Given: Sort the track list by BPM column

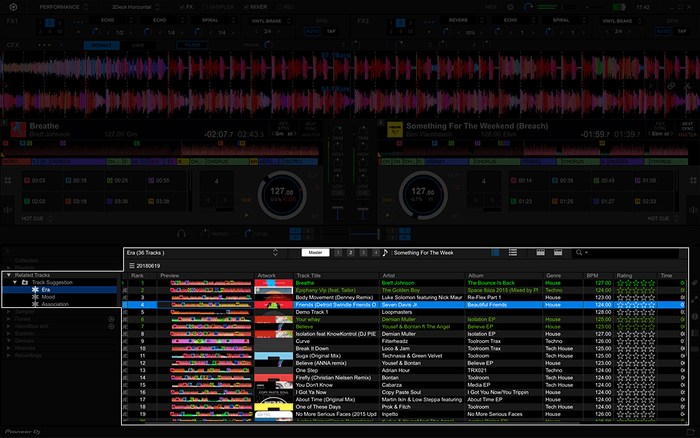Looking at the screenshot, I should (x=592, y=275).
